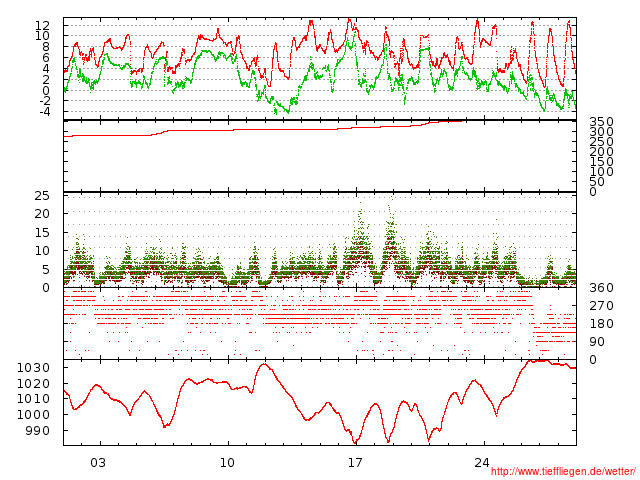Select the 1020 pressure axis label
Viewport: 640px width, 480px height.
pyautogui.click(x=33, y=384)
